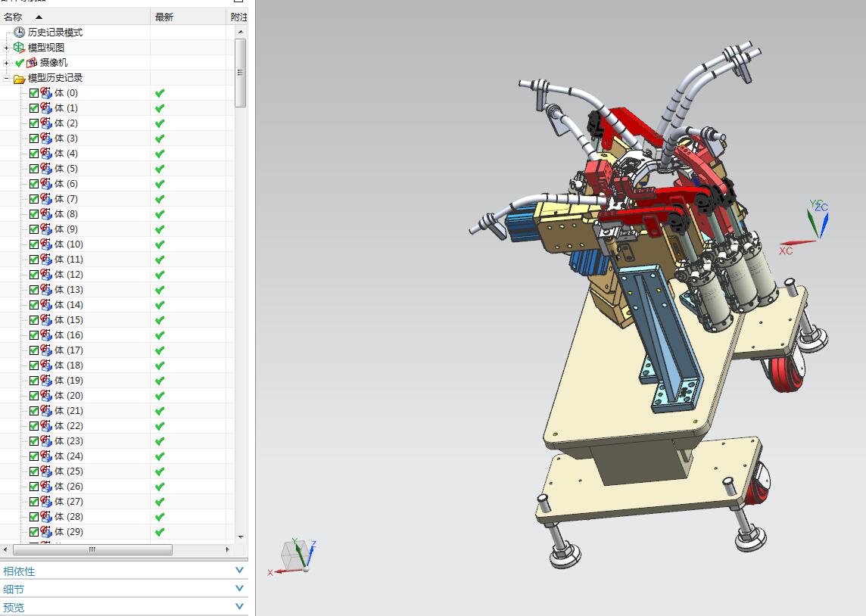Click the horizontal scrollbar left arrow
Image resolution: width=866 pixels, height=616 pixels.
point(5,549)
